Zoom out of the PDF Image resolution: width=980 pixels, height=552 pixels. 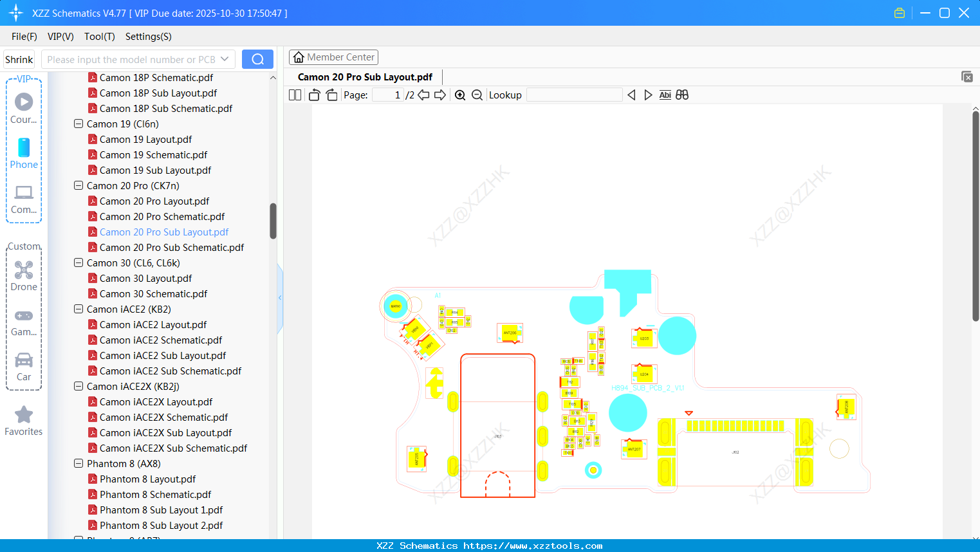point(477,95)
